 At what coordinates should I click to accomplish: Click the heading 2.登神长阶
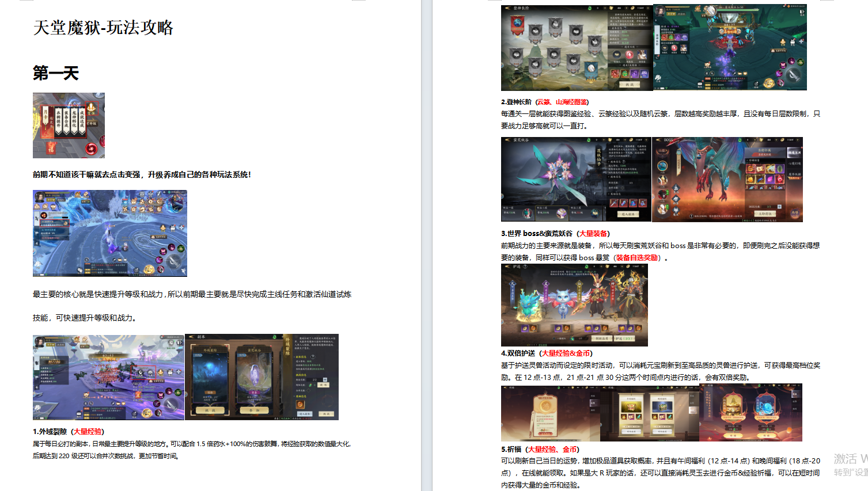coord(517,102)
